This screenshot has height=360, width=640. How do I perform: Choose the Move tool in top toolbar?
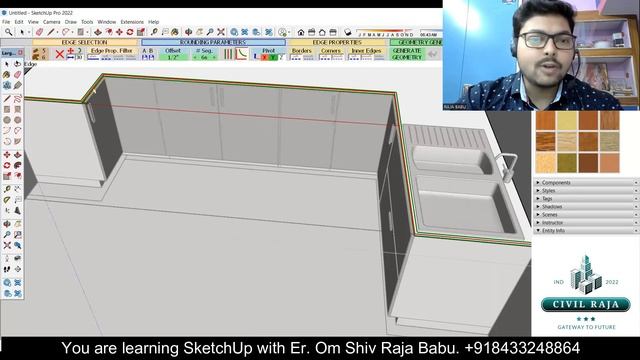(119, 31)
